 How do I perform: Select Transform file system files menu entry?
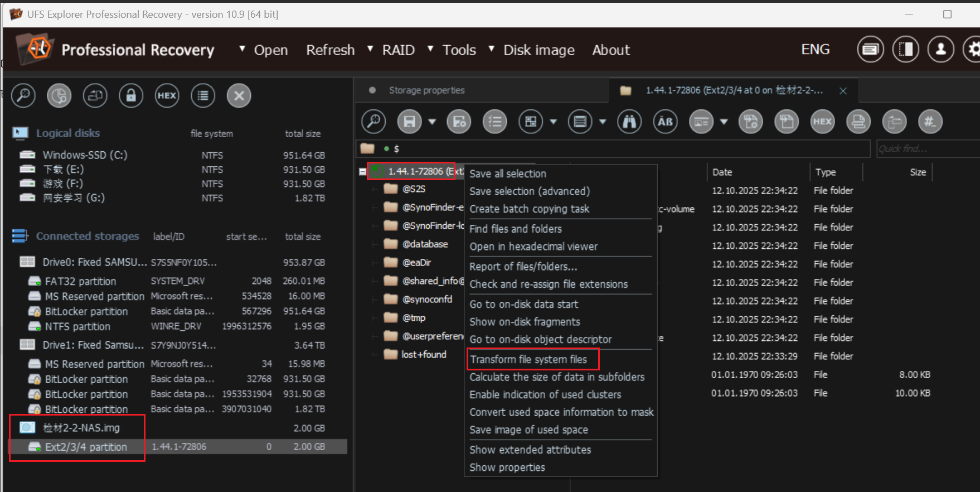(x=528, y=359)
